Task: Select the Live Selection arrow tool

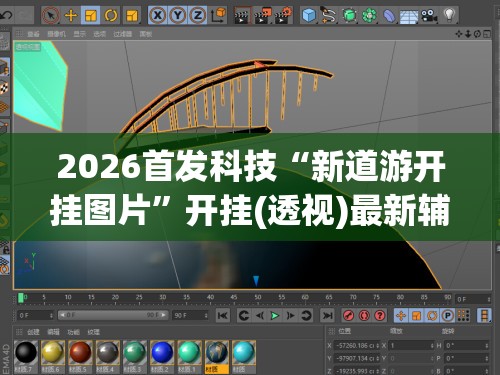Action: pos(51,15)
